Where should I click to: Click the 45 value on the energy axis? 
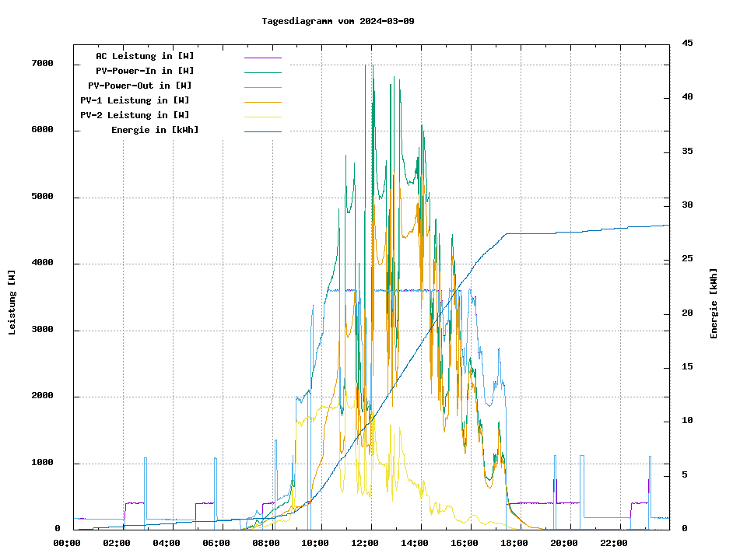687,43
